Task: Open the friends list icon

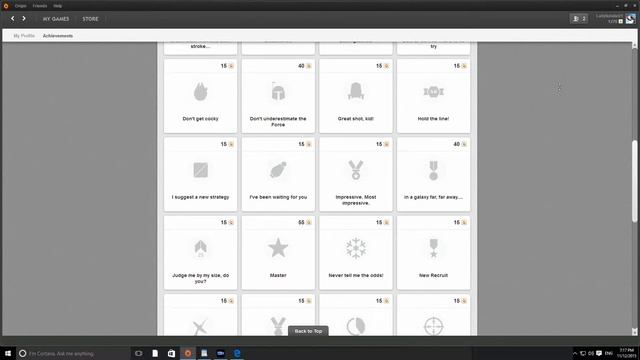Action: coord(579,18)
